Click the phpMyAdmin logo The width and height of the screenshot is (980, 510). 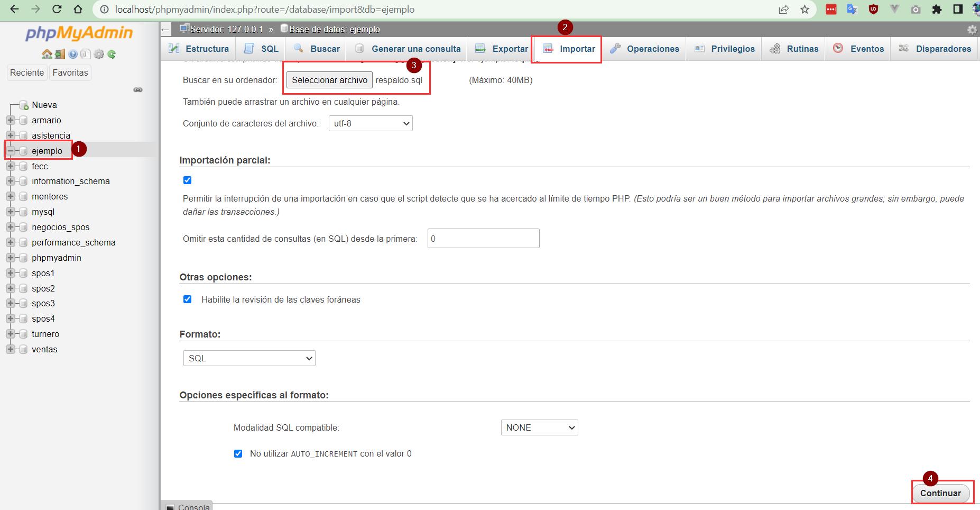pos(79,33)
